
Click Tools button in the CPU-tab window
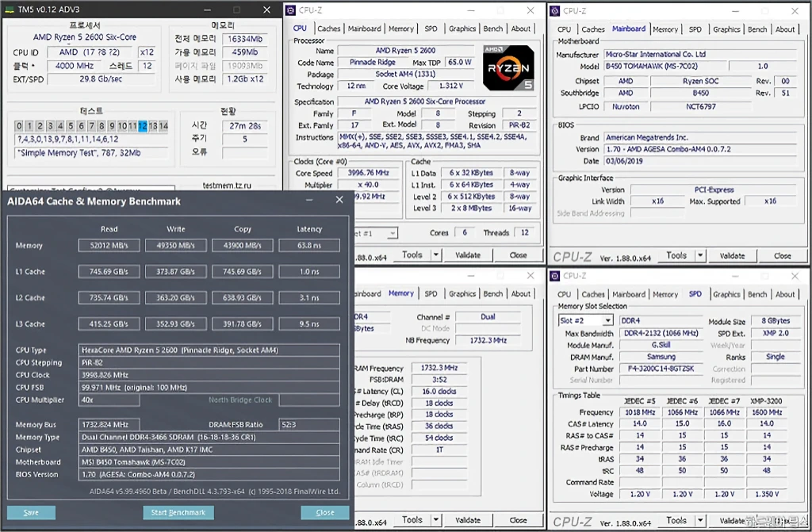[412, 255]
